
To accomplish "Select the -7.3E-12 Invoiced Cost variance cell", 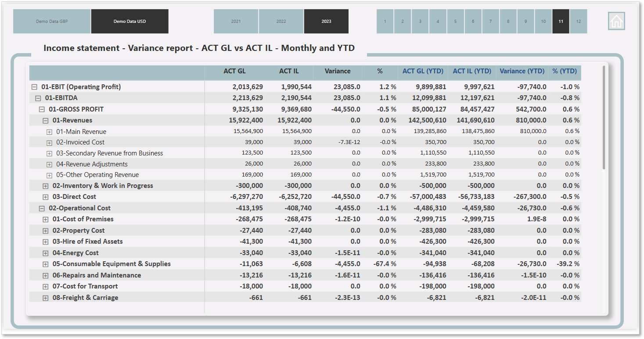I will pos(349,142).
